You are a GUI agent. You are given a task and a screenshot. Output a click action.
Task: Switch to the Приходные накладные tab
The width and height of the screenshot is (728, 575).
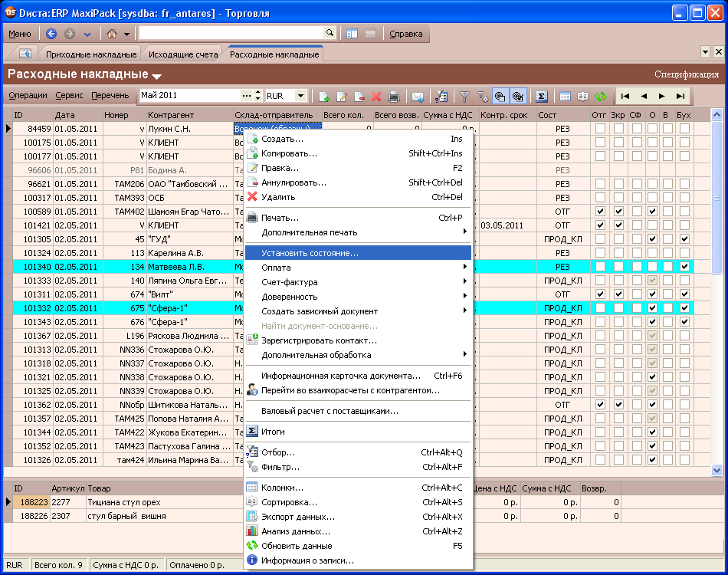(x=90, y=54)
